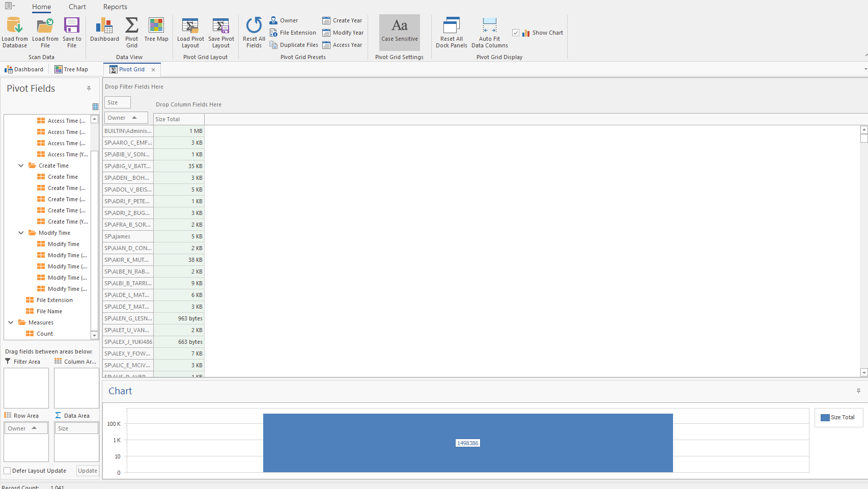
Task: Pin the Pivot Fields panel
Action: (x=89, y=89)
